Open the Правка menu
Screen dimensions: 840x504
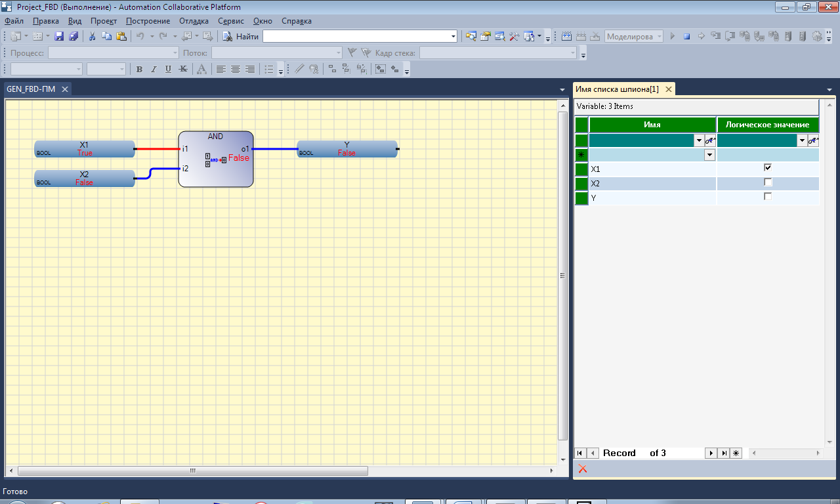tap(45, 21)
